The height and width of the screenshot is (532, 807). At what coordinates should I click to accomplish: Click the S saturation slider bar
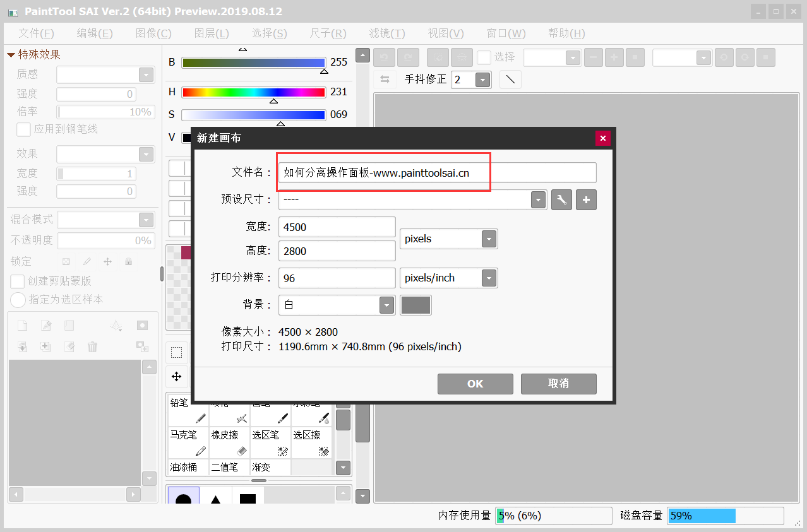point(253,115)
